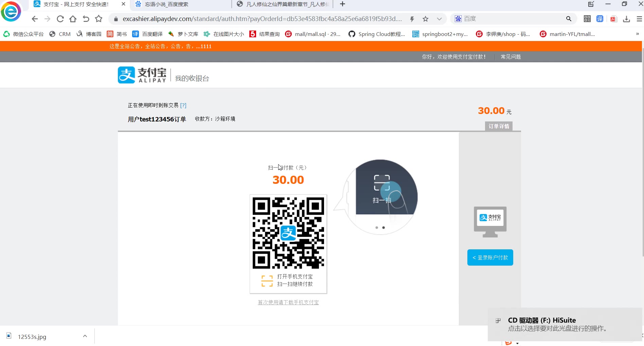Open the apps grid extension icon

pos(587,19)
